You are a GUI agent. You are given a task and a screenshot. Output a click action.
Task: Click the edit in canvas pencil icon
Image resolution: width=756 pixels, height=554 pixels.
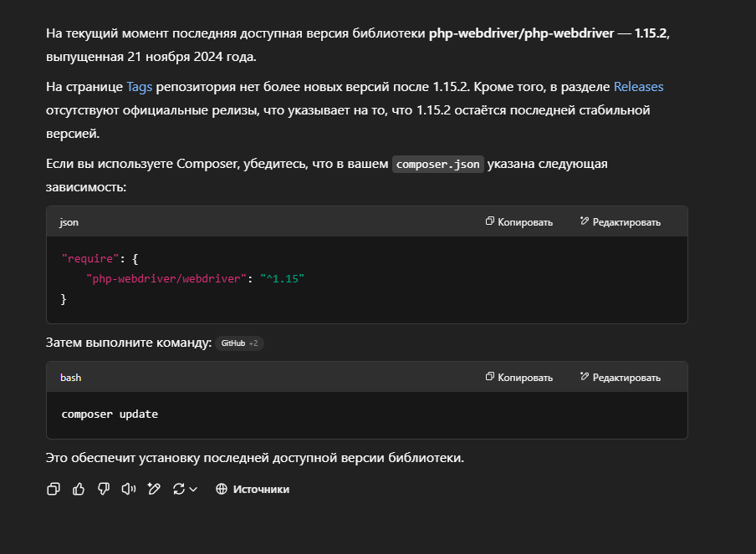[153, 489]
